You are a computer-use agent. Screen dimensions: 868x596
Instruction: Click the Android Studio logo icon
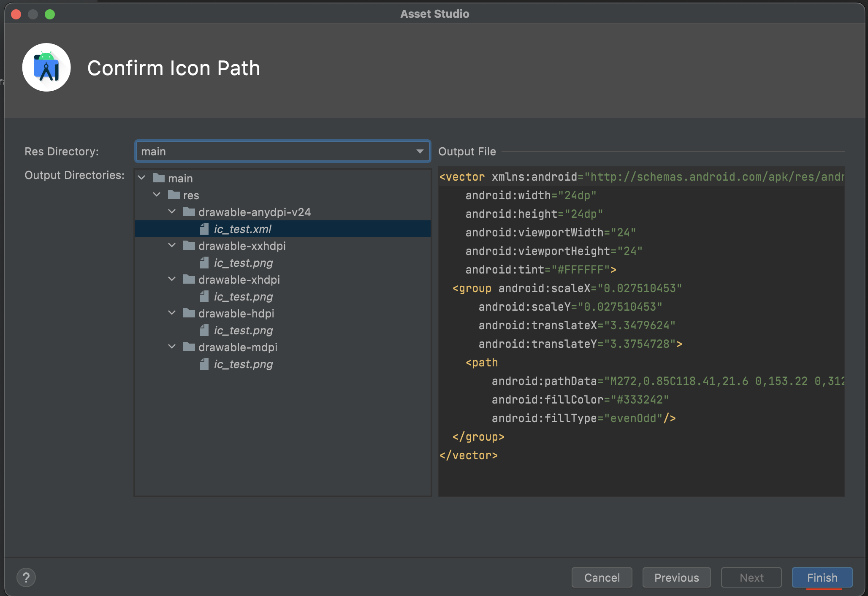[46, 68]
